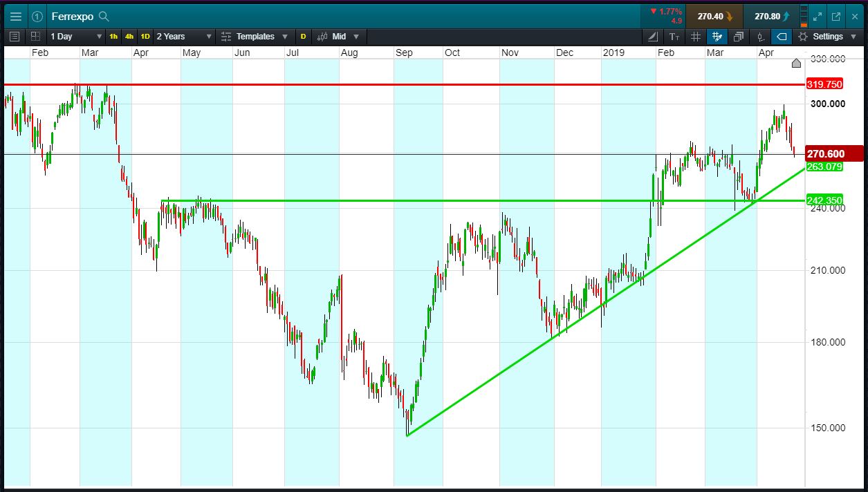Click the current price 270.600 label
This screenshot has width=868, height=492.
pos(835,154)
